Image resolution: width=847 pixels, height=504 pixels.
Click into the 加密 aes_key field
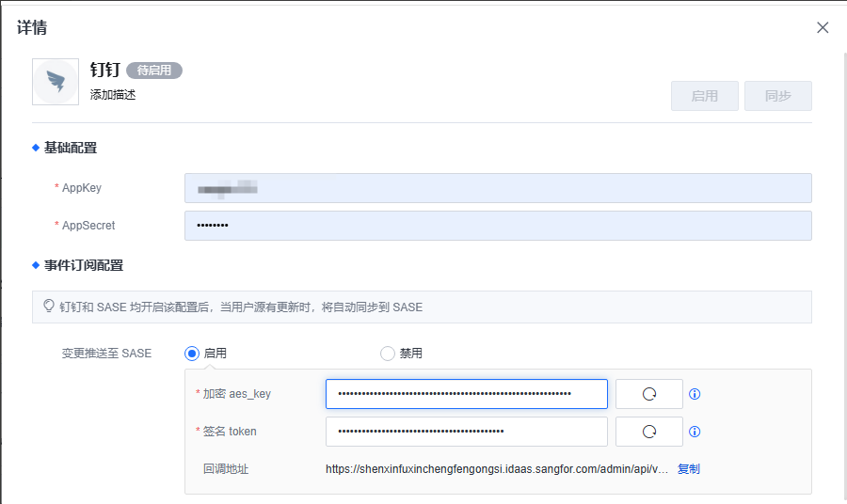coord(466,394)
